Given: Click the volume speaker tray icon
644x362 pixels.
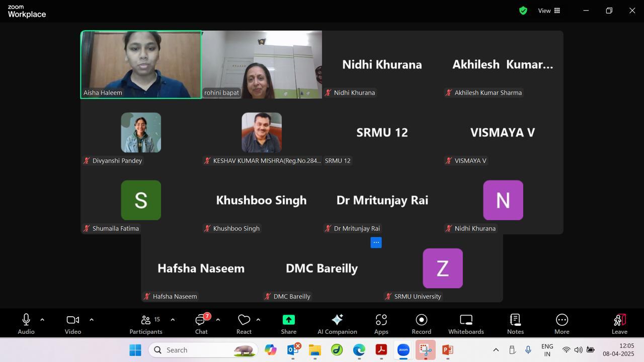Looking at the screenshot, I should (578, 350).
